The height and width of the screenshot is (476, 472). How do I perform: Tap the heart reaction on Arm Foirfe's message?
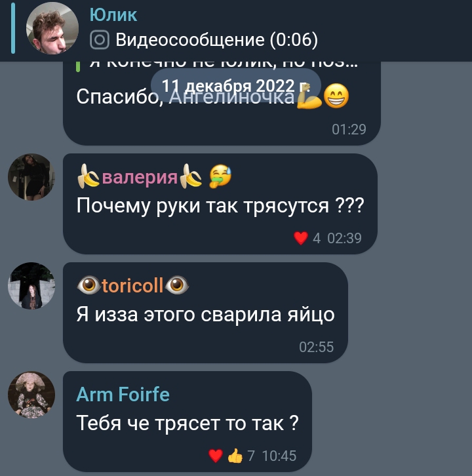point(216,456)
